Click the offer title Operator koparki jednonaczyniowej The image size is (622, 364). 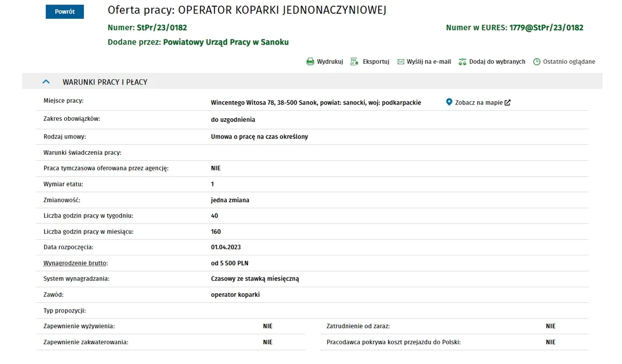[x=282, y=11]
